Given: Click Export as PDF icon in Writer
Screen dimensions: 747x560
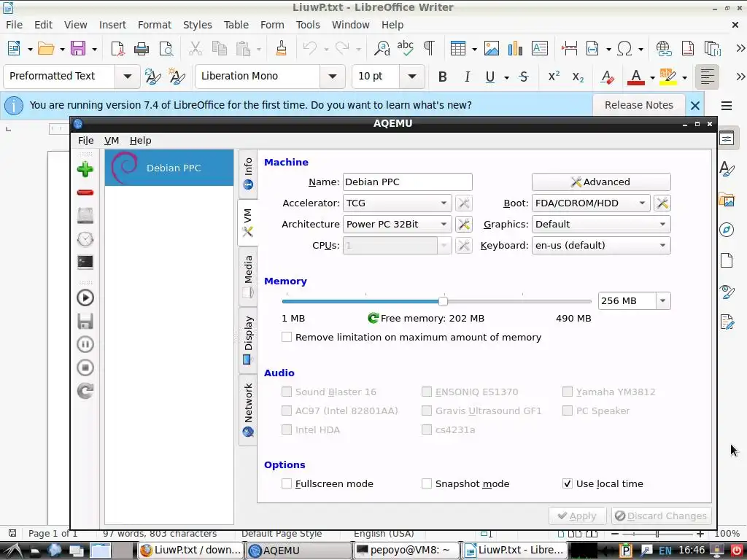Looking at the screenshot, I should [117, 48].
